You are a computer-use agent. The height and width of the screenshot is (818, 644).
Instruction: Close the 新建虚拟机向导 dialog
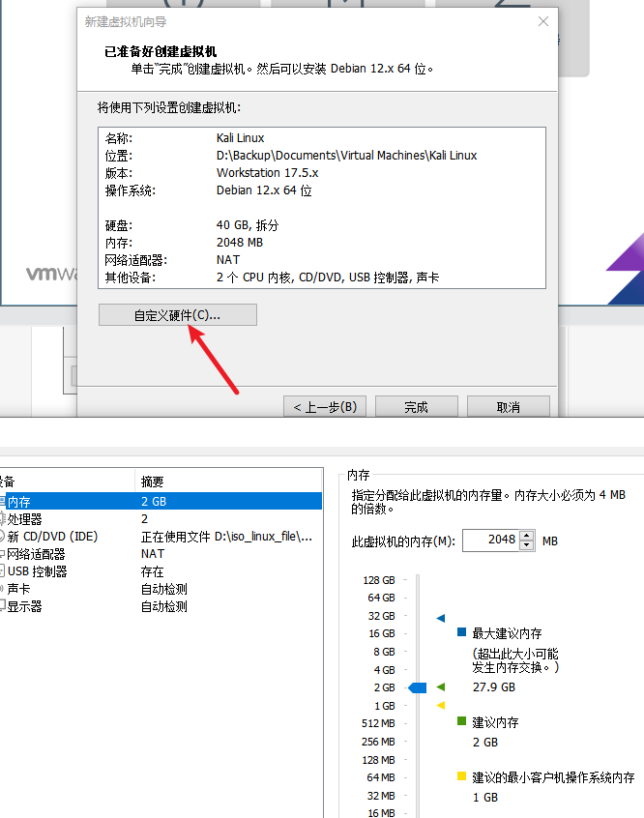[x=543, y=21]
